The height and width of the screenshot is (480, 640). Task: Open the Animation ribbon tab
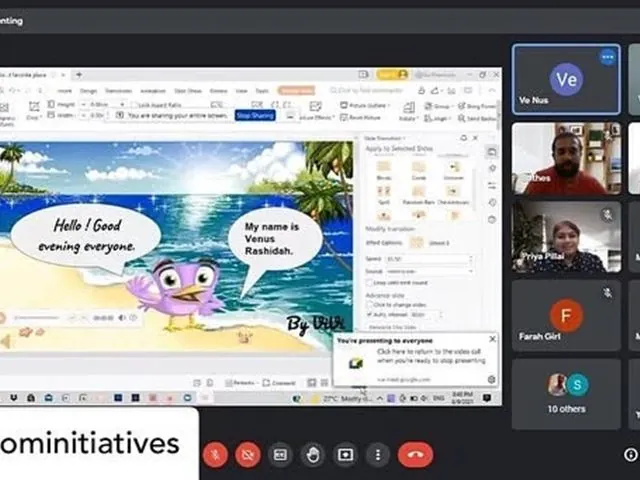(153, 91)
